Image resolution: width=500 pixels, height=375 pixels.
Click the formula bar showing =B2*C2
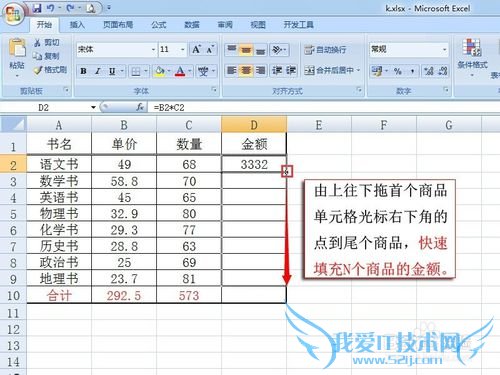pyautogui.click(x=323, y=107)
